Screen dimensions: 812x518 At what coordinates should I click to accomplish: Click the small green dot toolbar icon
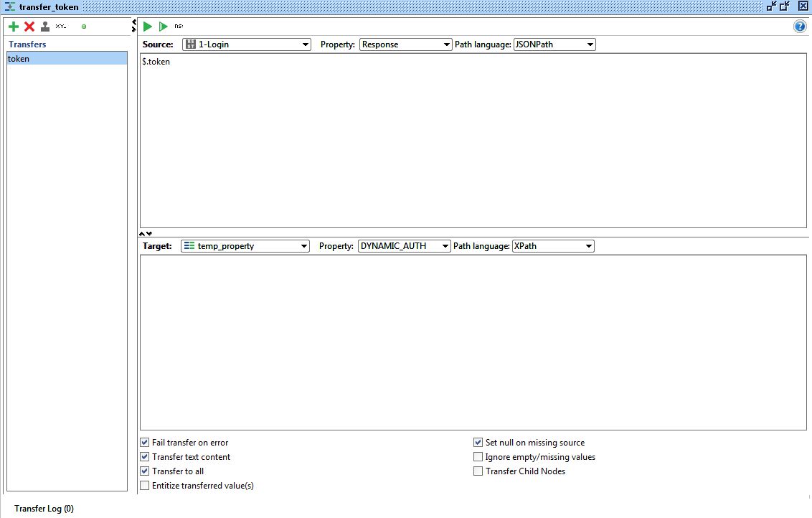tap(84, 27)
